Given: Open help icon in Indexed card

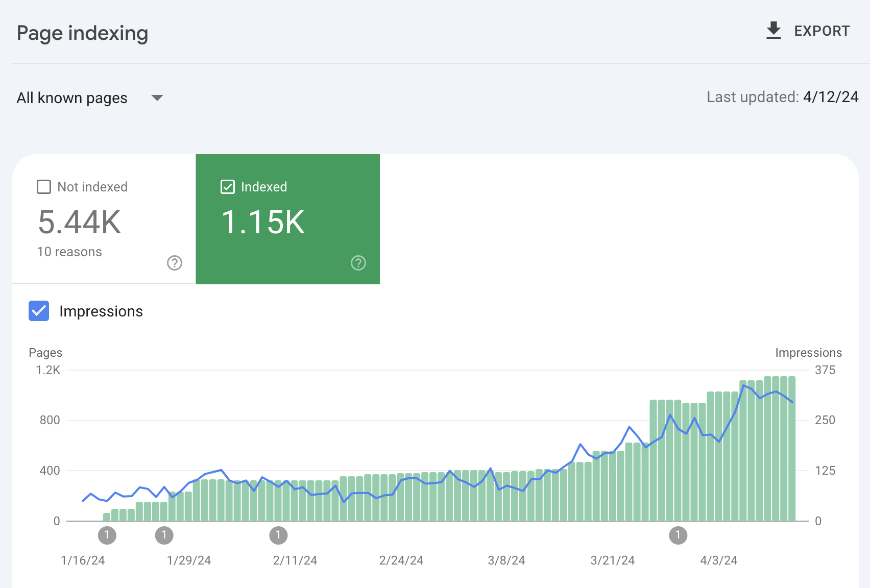Looking at the screenshot, I should (x=358, y=263).
